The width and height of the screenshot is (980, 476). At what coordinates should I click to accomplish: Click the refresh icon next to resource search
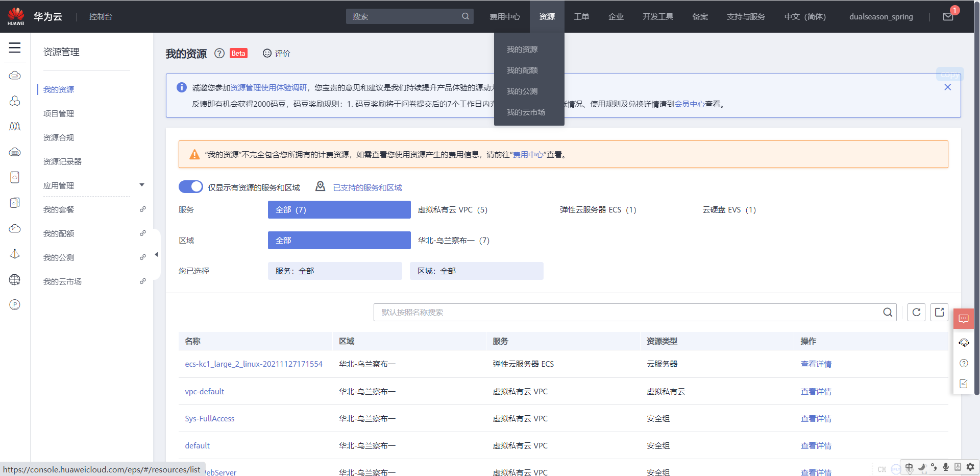pos(916,312)
